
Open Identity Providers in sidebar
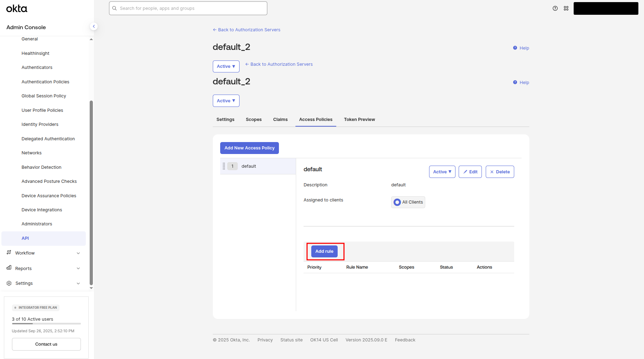[x=40, y=124]
